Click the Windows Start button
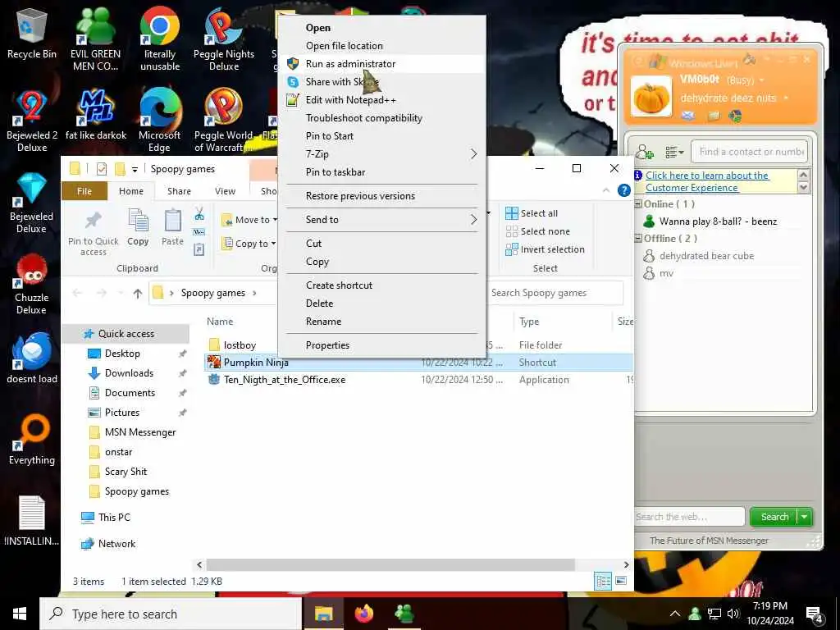The image size is (840, 630). (x=20, y=614)
